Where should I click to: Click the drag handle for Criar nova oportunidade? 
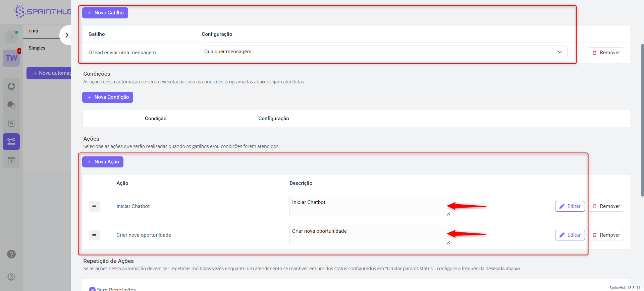94,235
